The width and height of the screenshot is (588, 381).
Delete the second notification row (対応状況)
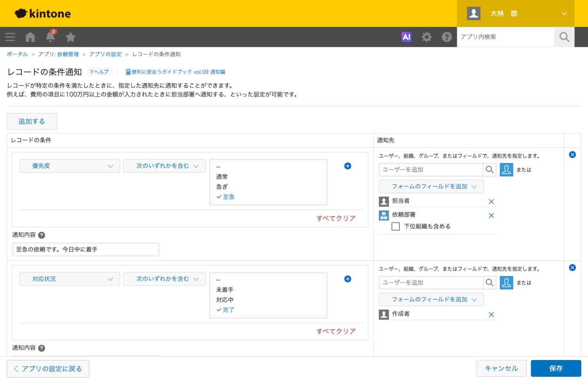(572, 267)
